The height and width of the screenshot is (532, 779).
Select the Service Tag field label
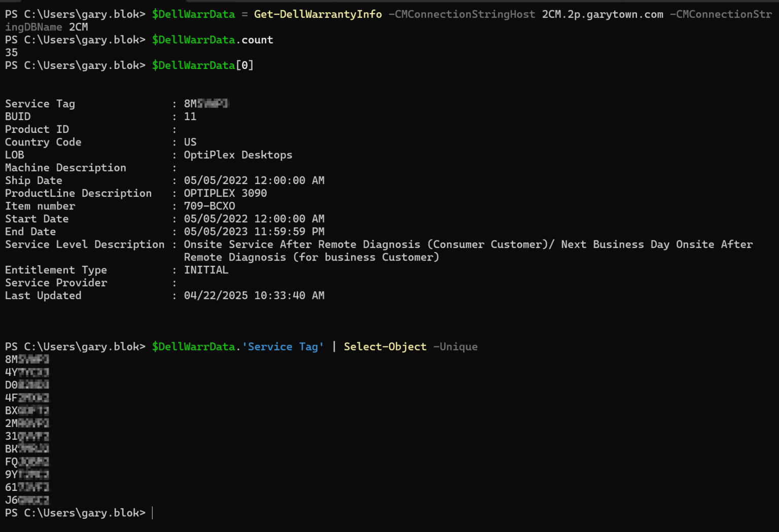coord(40,103)
